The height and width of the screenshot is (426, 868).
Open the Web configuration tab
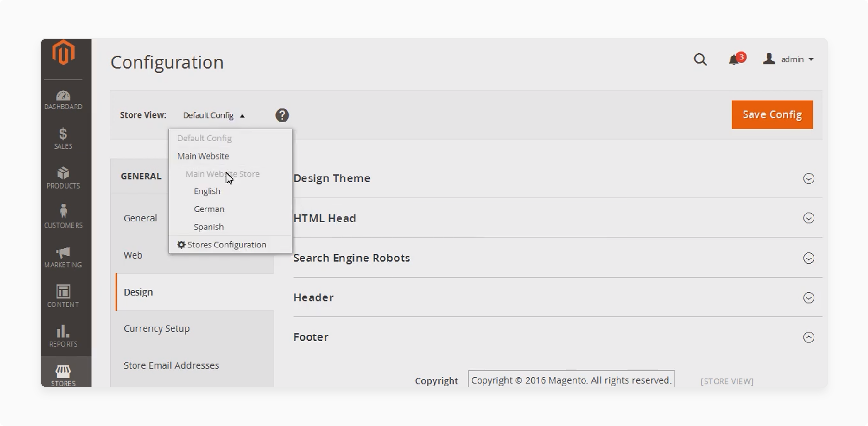click(x=133, y=255)
